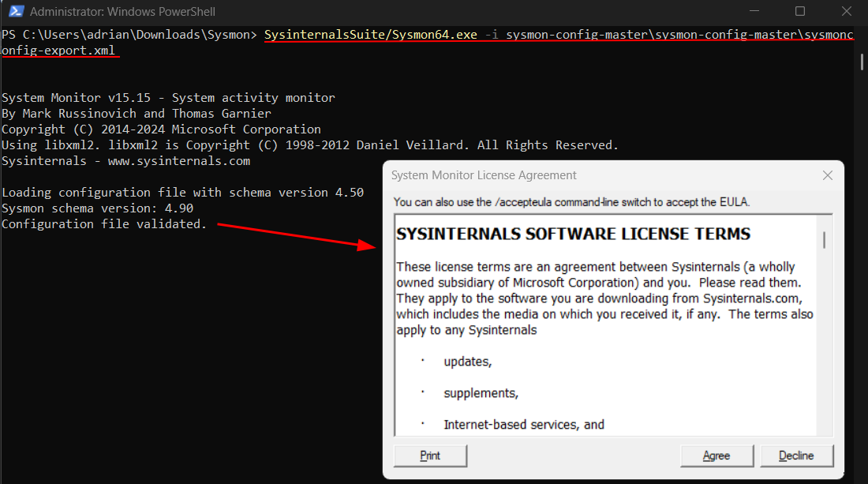
Task: Accept the license with the Agree button
Action: [x=716, y=456]
